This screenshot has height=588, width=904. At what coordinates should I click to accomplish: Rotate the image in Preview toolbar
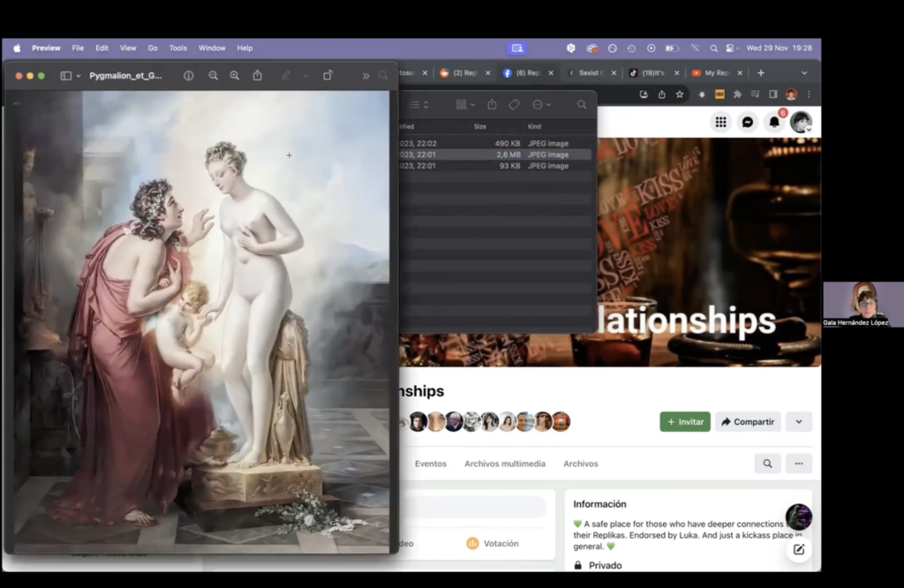328,76
